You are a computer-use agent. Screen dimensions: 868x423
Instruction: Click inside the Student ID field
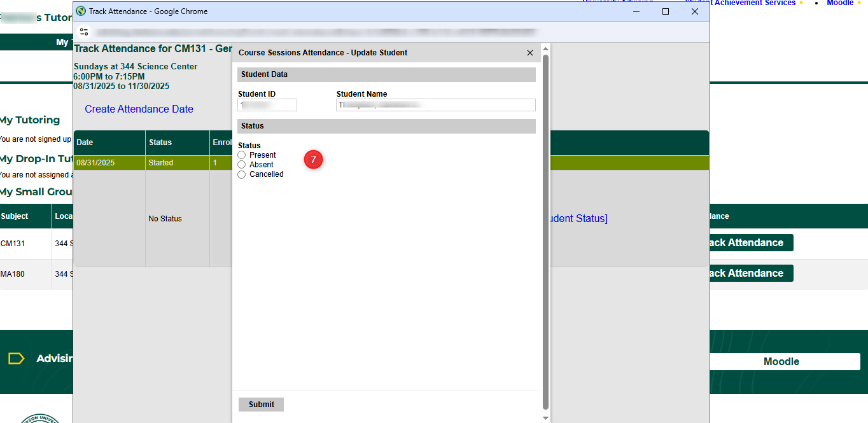[x=267, y=105]
